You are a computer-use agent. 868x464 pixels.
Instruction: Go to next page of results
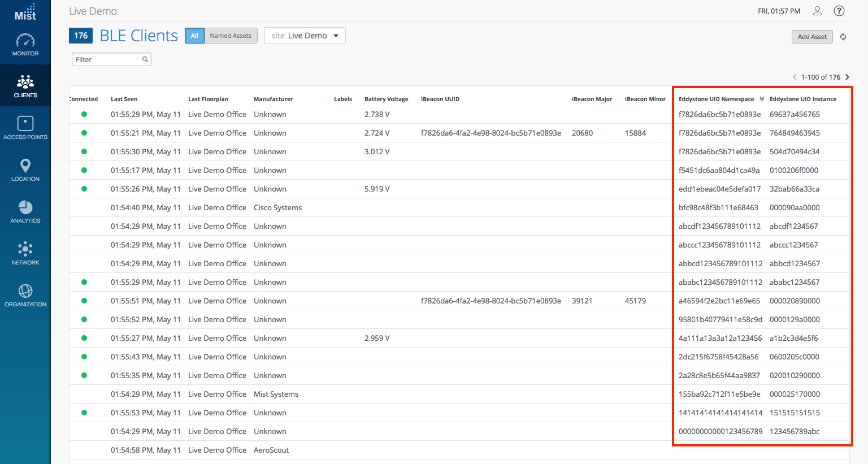coord(847,77)
